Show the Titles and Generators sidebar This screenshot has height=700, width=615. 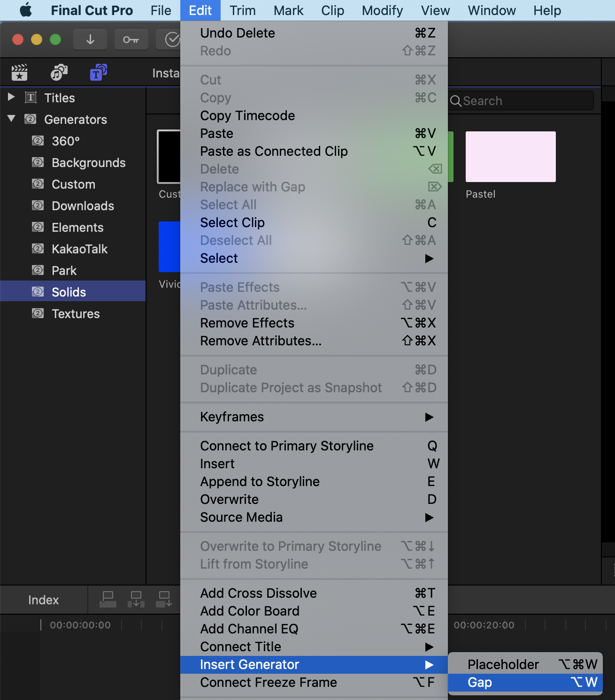(x=99, y=73)
